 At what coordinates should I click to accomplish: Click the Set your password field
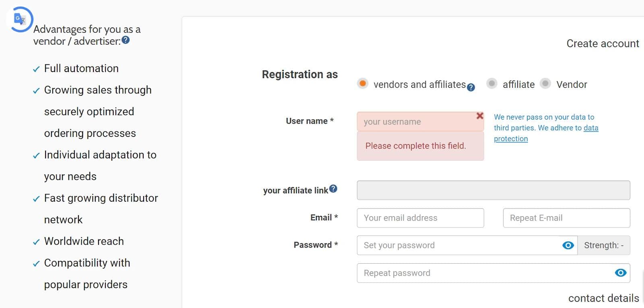459,245
